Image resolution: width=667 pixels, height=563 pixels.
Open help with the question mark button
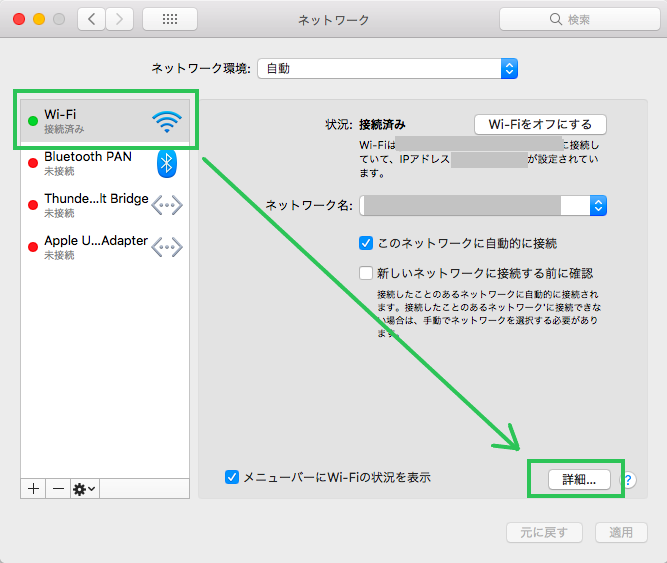click(x=628, y=480)
